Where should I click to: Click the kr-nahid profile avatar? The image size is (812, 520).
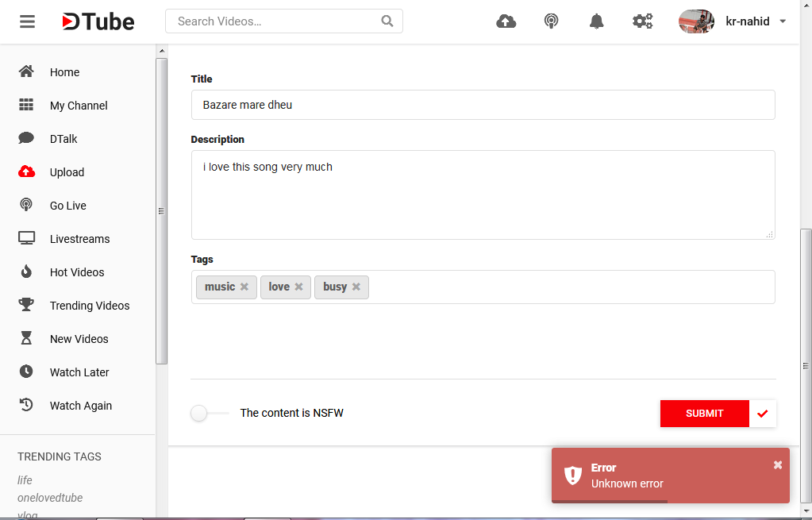click(697, 21)
